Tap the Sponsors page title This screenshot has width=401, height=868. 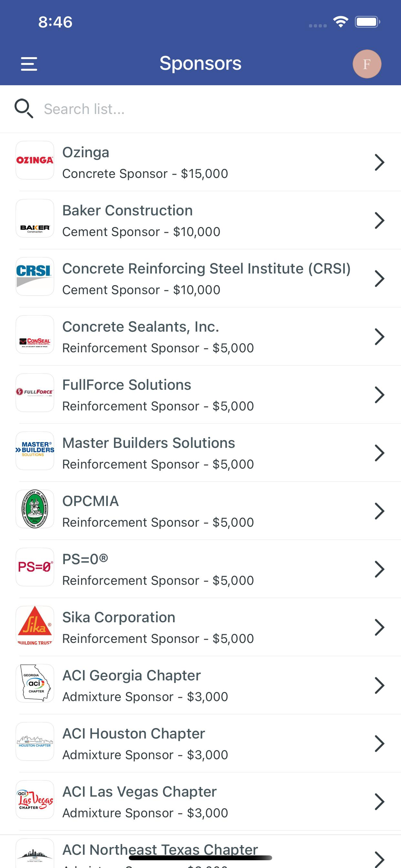point(200,63)
